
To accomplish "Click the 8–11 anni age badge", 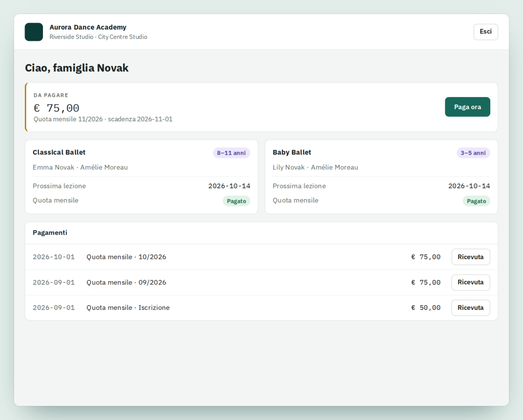I will click(x=231, y=153).
